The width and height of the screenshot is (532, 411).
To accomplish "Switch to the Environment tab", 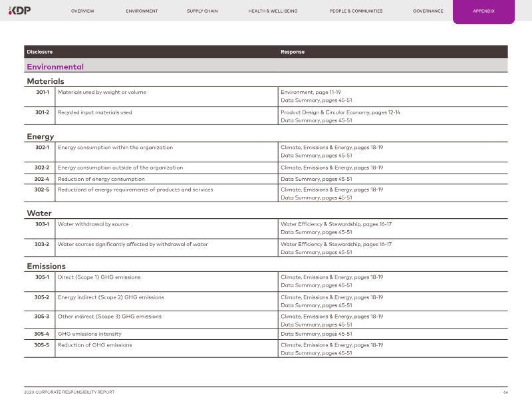I will pos(142,11).
